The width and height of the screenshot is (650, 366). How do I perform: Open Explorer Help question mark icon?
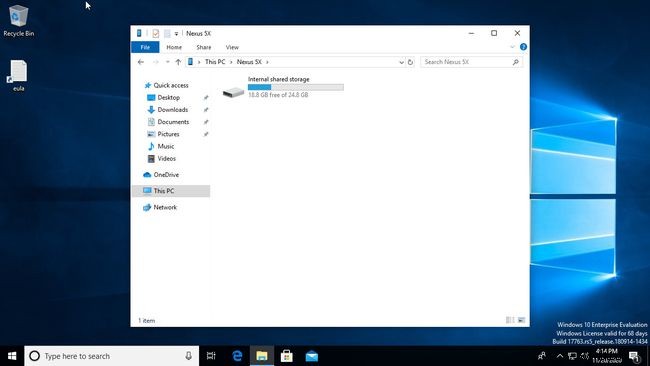523,47
